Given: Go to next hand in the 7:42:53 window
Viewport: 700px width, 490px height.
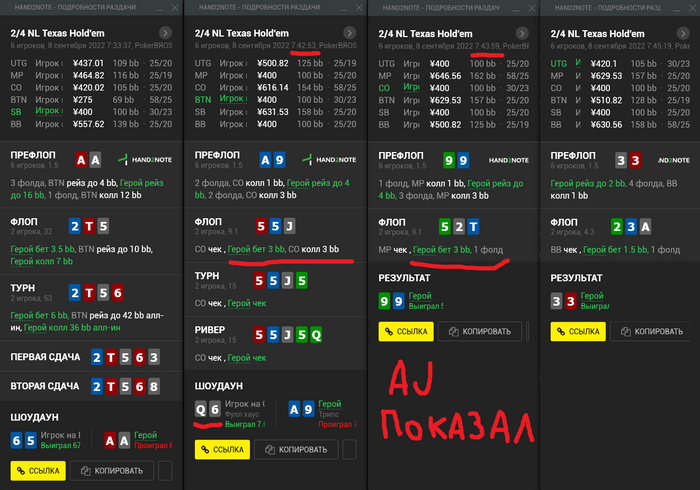Looking at the screenshot, I should pos(349,33).
